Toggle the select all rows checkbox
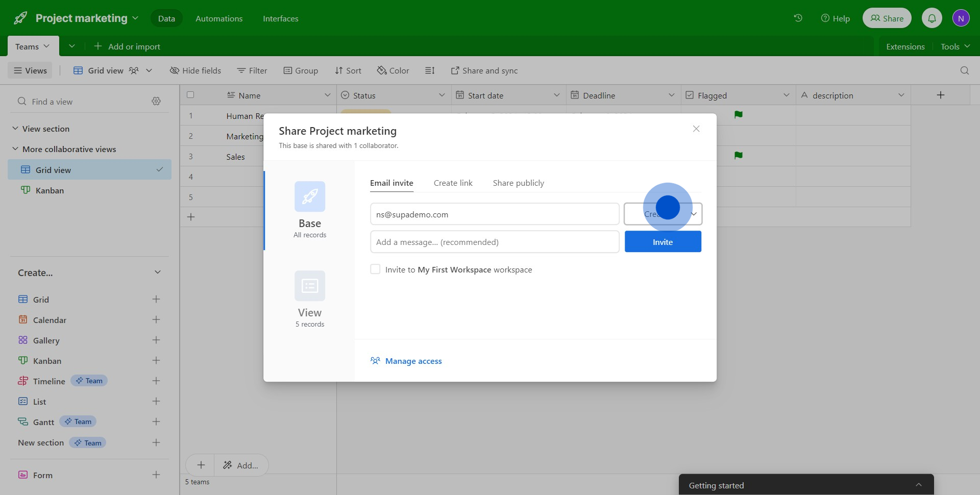Viewport: 980px width, 495px height. coord(190,95)
